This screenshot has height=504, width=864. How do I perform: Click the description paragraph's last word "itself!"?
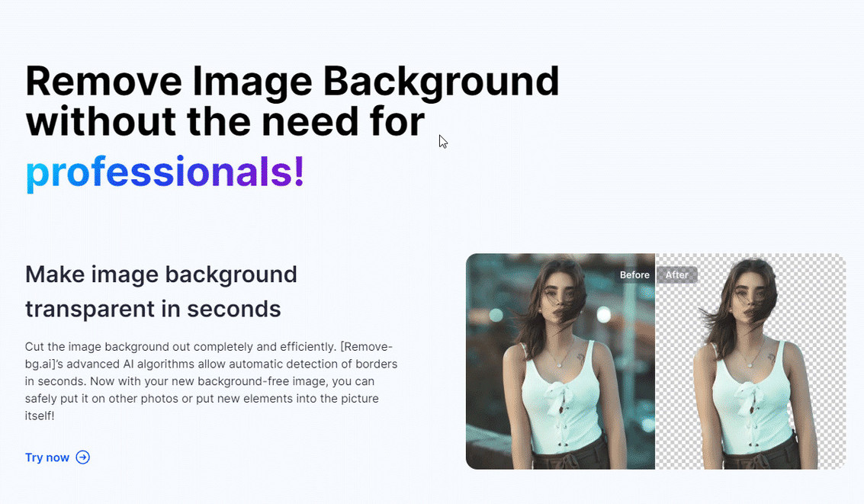click(40, 416)
